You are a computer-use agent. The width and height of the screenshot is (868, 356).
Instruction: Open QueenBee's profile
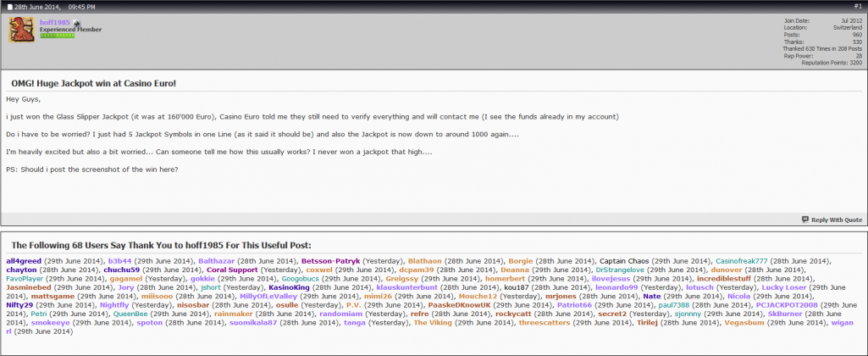click(131, 314)
